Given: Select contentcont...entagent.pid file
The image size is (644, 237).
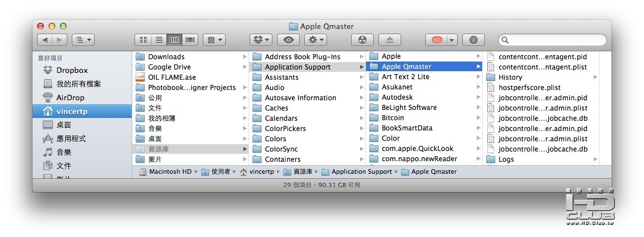Looking at the screenshot, I should click(541, 56).
